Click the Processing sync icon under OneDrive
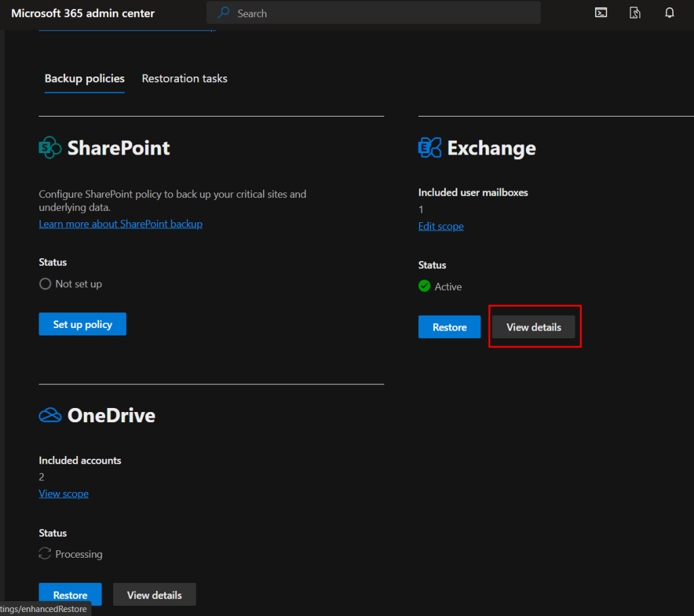The height and width of the screenshot is (616, 694). [x=45, y=554]
